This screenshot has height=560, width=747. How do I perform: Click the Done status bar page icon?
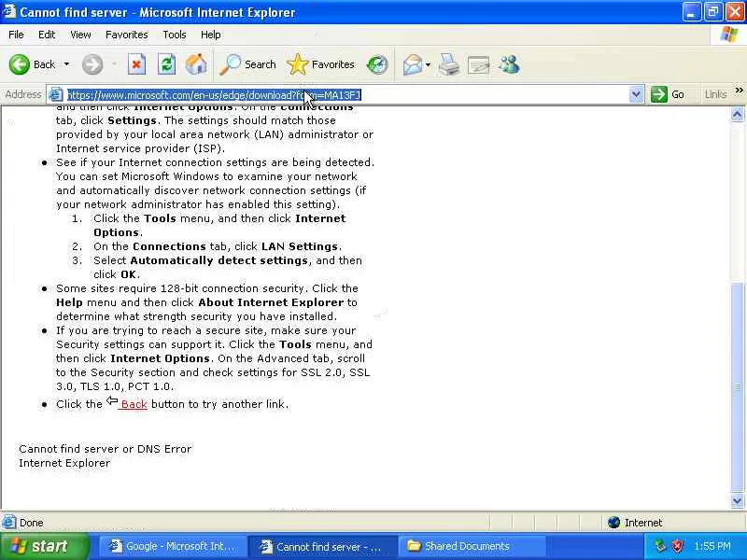pos(8,523)
